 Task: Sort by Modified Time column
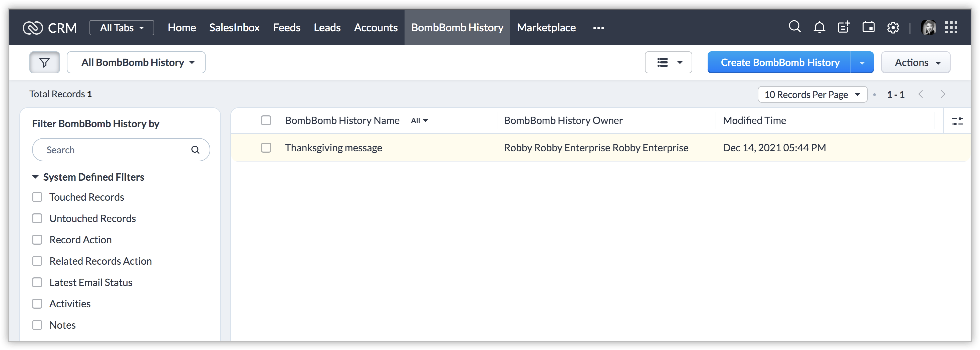pos(754,120)
